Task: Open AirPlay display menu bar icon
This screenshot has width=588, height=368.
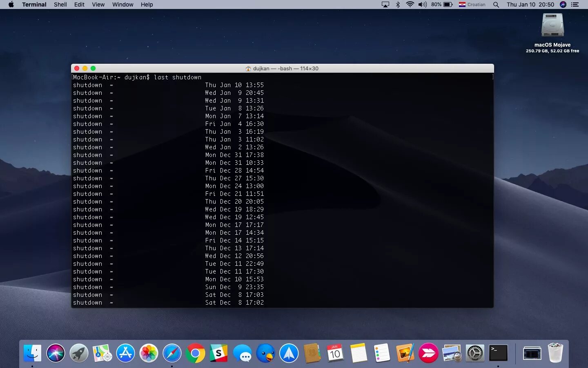Action: [x=385, y=4]
